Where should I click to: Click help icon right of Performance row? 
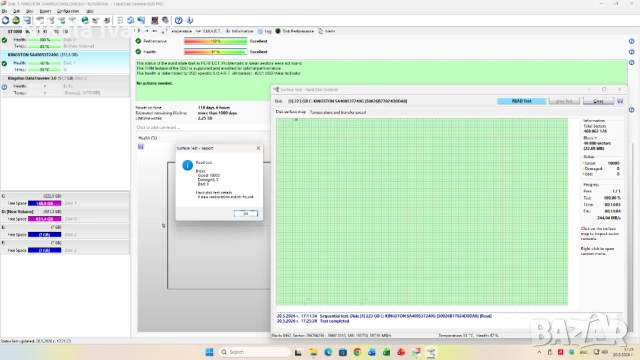[631, 41]
